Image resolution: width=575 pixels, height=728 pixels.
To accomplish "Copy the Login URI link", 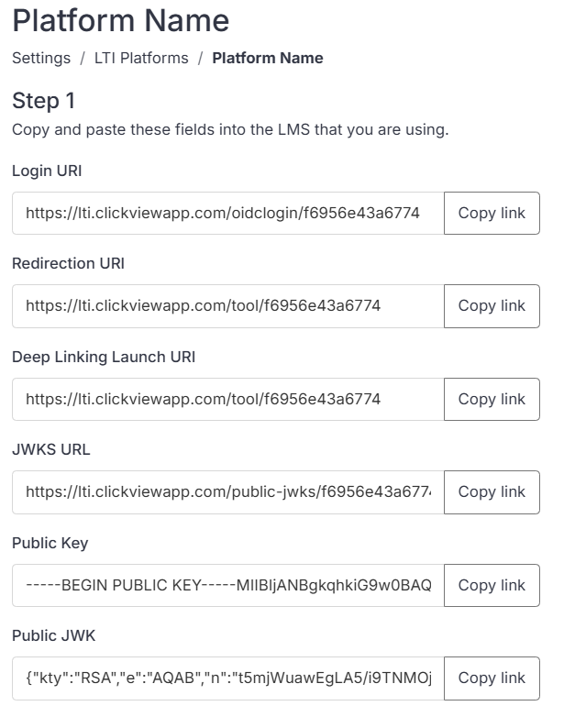I will 492,213.
